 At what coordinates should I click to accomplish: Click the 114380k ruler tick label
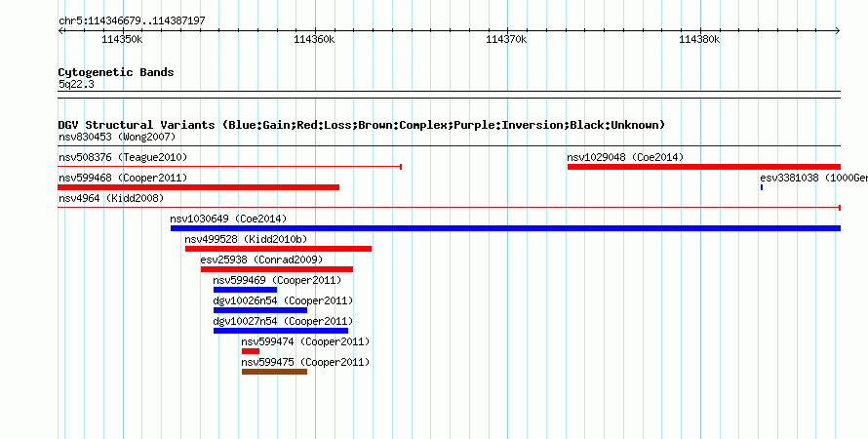point(699,39)
